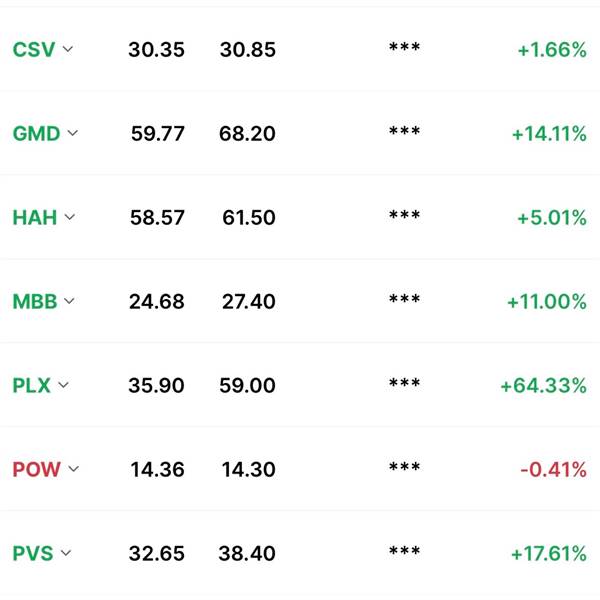
Task: Open the GMD stock ticker
Action: click(x=36, y=134)
